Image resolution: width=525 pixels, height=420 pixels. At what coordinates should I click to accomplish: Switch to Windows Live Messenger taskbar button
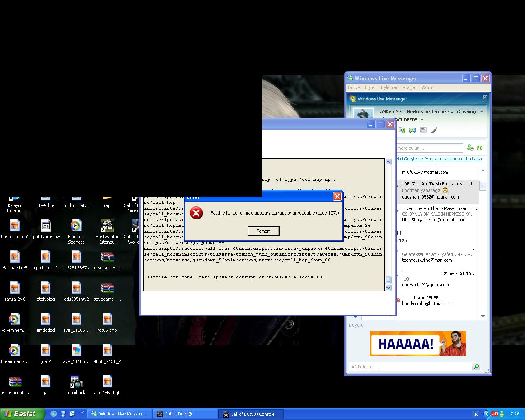tap(119, 414)
